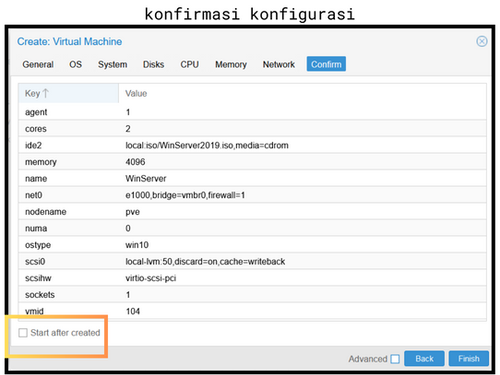Click the virtio-scsi-pci value
The height and width of the screenshot is (375, 500).
151,278
